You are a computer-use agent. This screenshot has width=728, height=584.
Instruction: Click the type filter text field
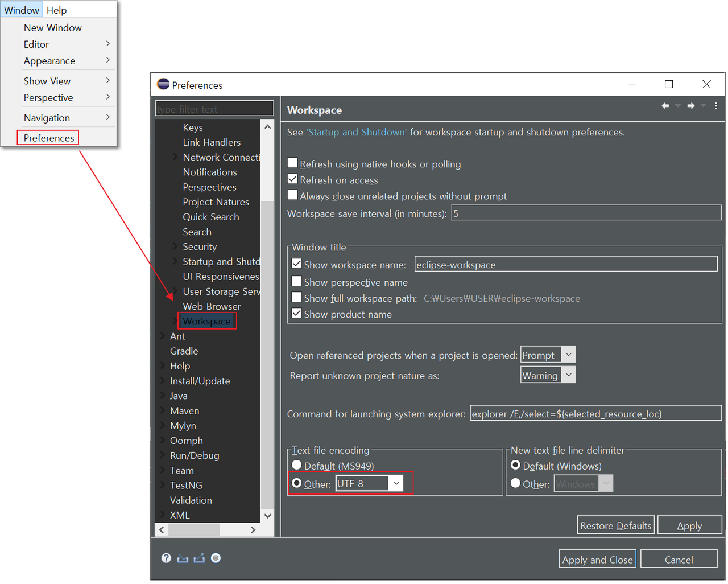214,108
